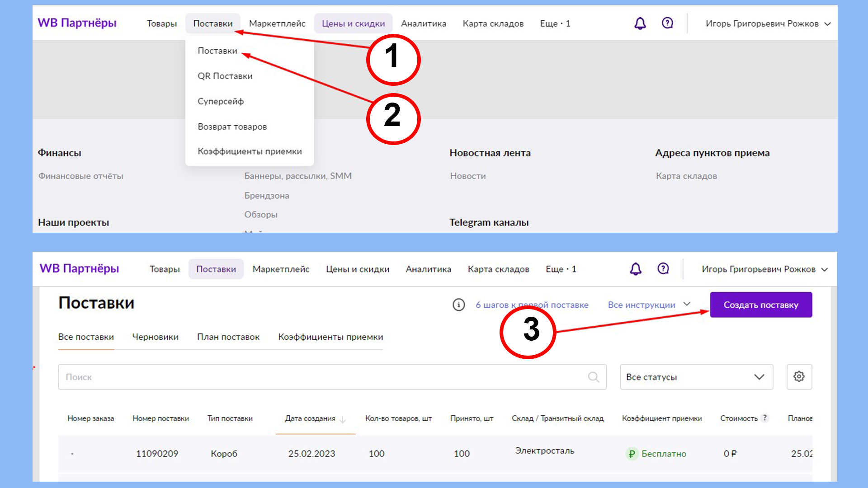868x488 pixels.
Task: Open Финансовые отчёты link
Action: click(x=80, y=176)
